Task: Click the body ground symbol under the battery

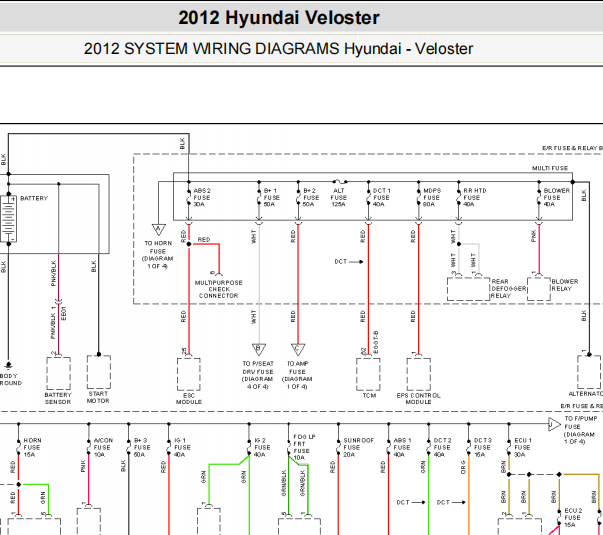Action: [x=8, y=365]
